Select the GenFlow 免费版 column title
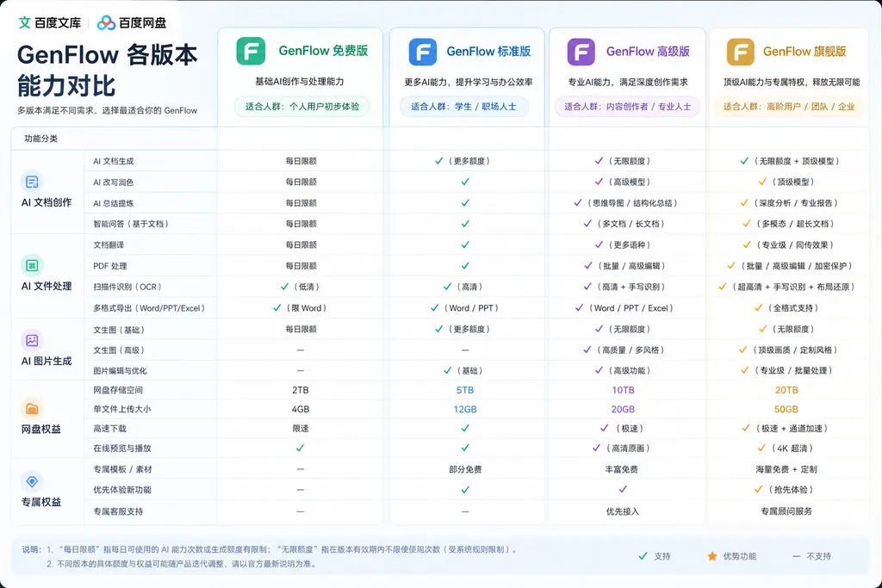This screenshot has height=588, width=882. pos(324,51)
